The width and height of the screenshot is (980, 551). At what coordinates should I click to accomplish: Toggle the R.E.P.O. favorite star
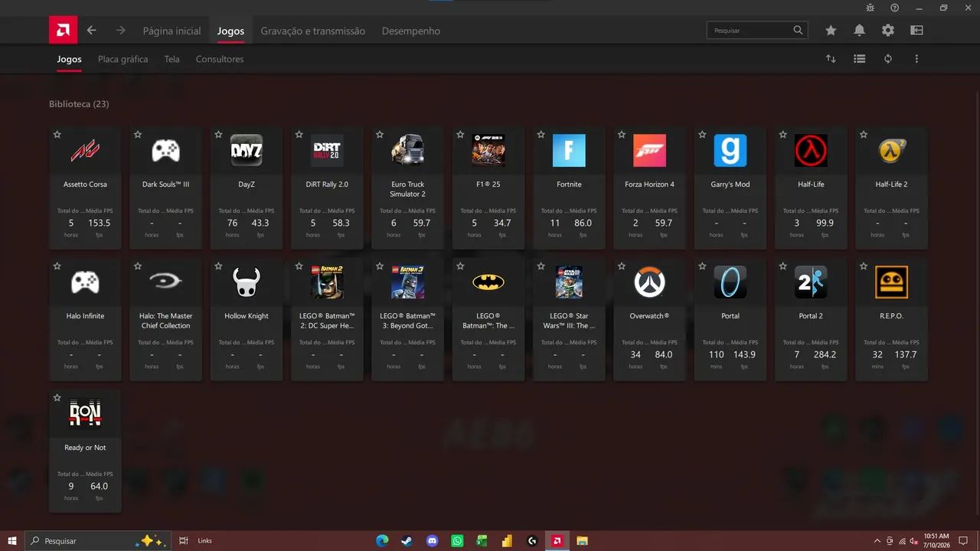click(864, 266)
